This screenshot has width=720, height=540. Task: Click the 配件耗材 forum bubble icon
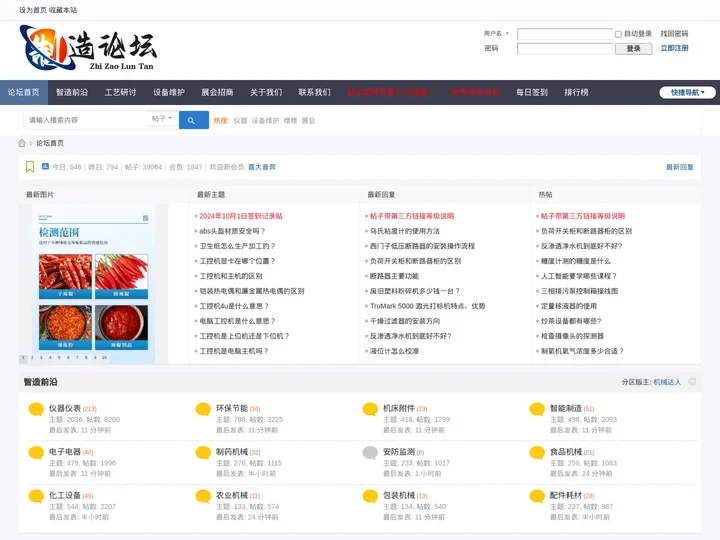point(537,496)
